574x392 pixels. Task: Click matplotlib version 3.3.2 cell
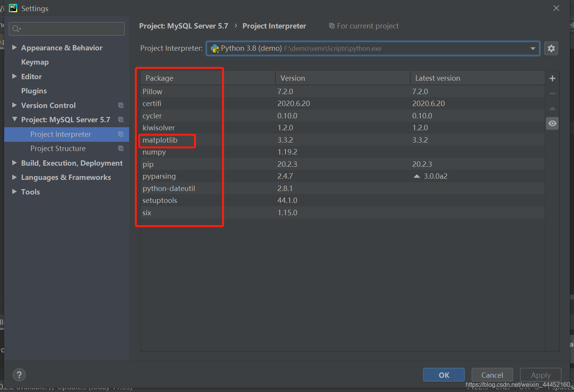pyautogui.click(x=285, y=140)
